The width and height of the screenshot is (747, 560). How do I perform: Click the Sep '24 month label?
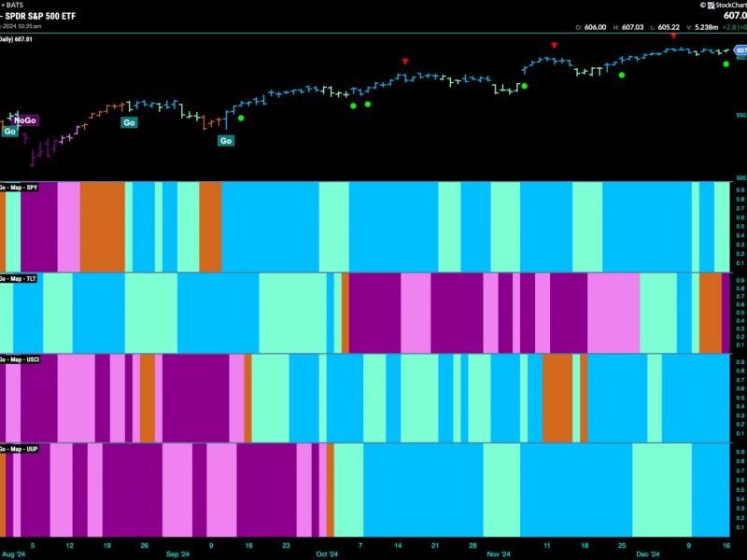tap(178, 553)
